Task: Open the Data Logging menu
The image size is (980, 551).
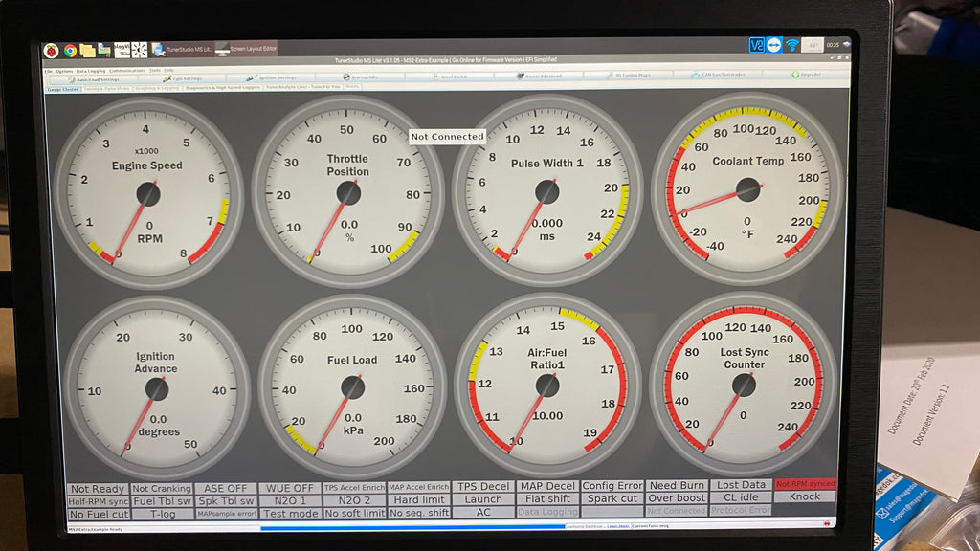Action: [91, 71]
